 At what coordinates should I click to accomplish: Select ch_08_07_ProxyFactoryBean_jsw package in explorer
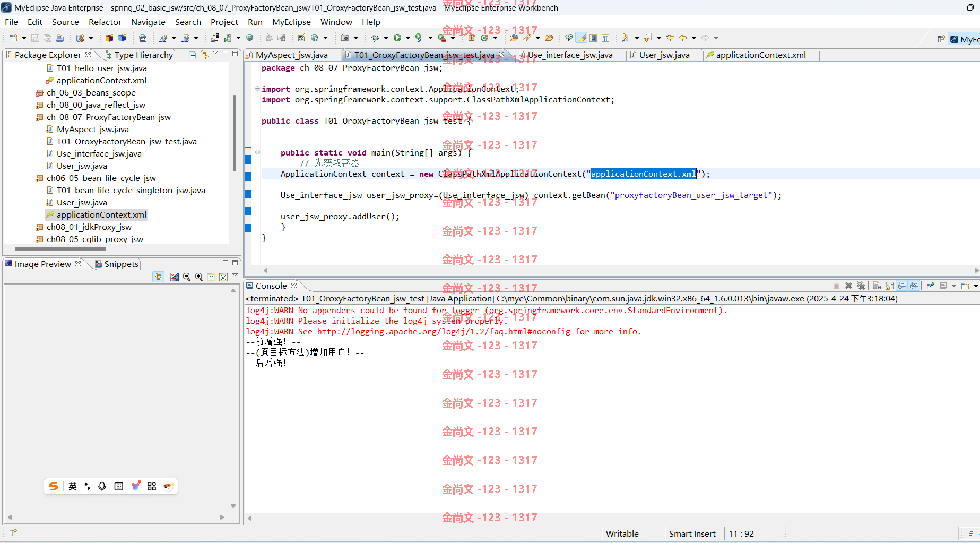pos(108,117)
